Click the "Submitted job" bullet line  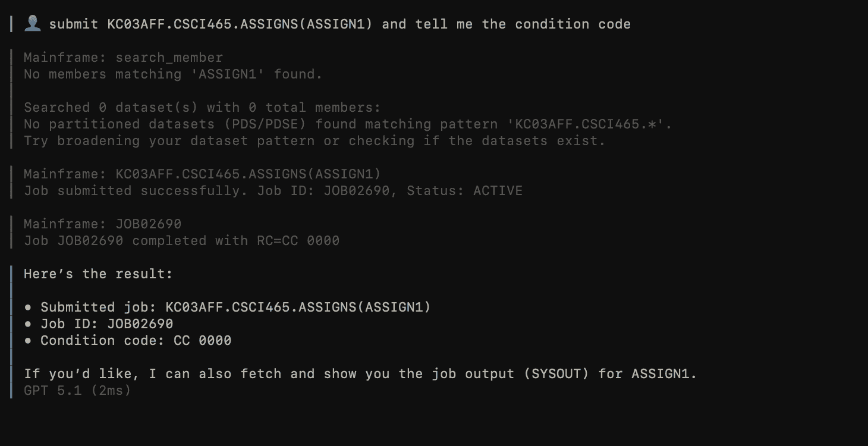pyautogui.click(x=235, y=307)
